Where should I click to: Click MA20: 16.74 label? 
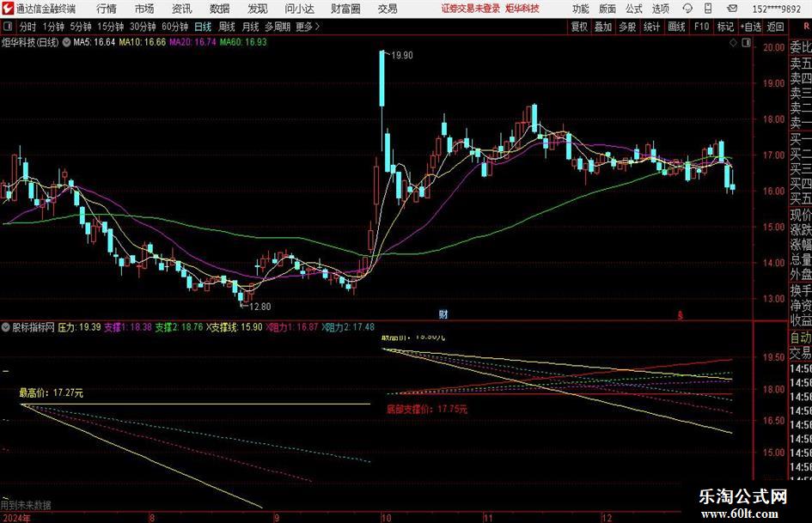[192, 42]
